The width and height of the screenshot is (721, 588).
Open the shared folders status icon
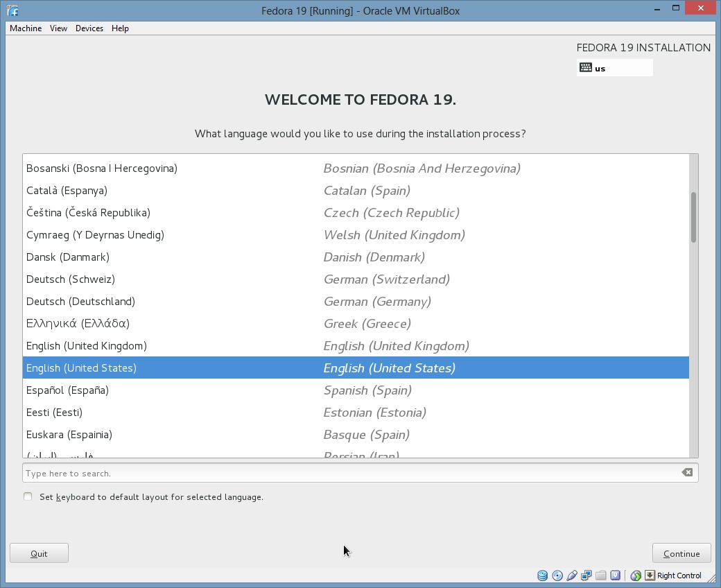tap(600, 575)
